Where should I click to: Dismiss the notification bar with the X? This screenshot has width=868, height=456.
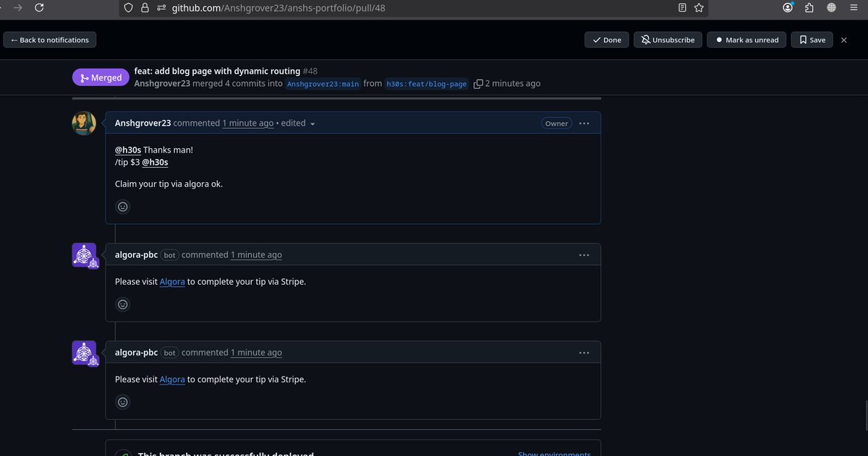[x=843, y=40]
